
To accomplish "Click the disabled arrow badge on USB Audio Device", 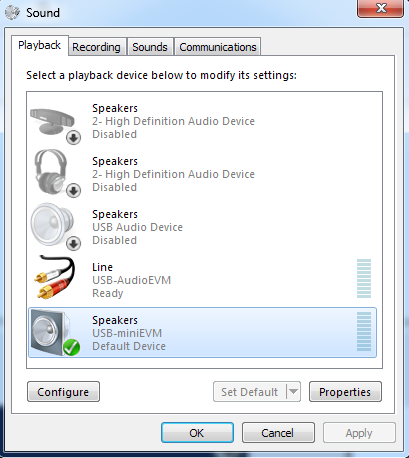I will click(73, 244).
